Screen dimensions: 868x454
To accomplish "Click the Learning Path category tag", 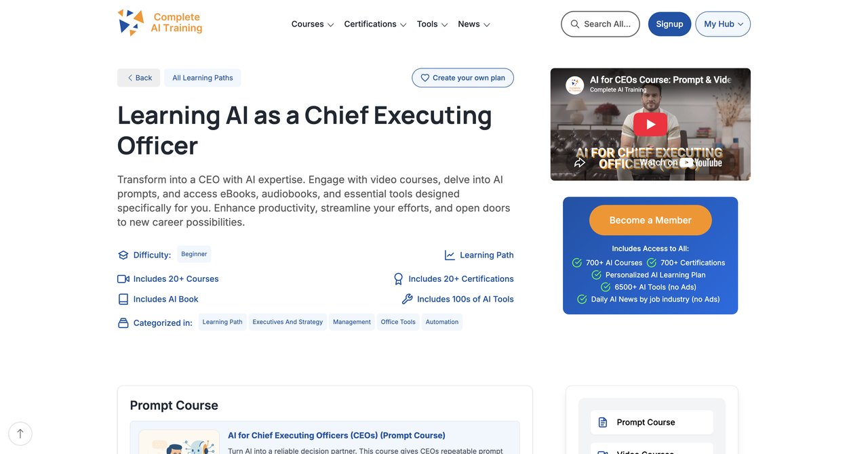I will point(222,322).
